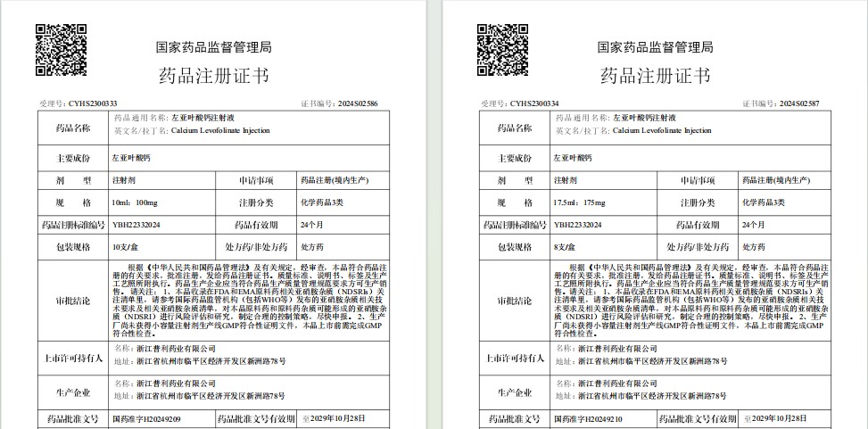Viewport: 868px width, 429px height.
Task: Click the QR code on the right certificate
Action: [502, 50]
